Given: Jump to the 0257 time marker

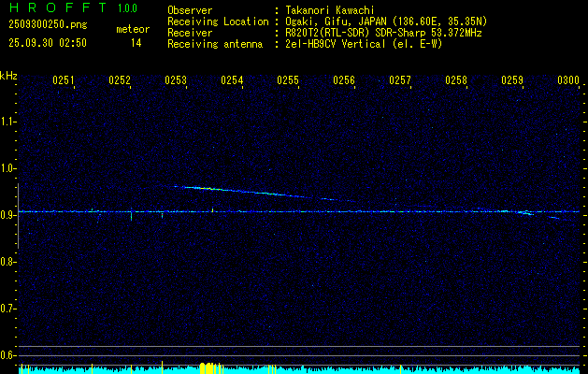Looking at the screenshot, I should [400, 81].
